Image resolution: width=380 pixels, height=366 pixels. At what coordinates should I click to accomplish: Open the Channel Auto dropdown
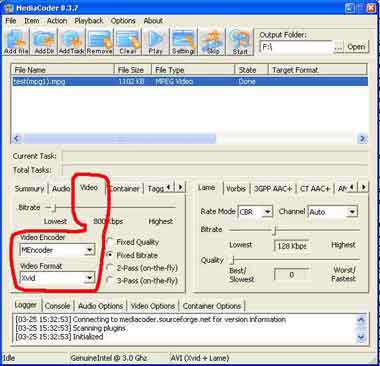(x=352, y=212)
